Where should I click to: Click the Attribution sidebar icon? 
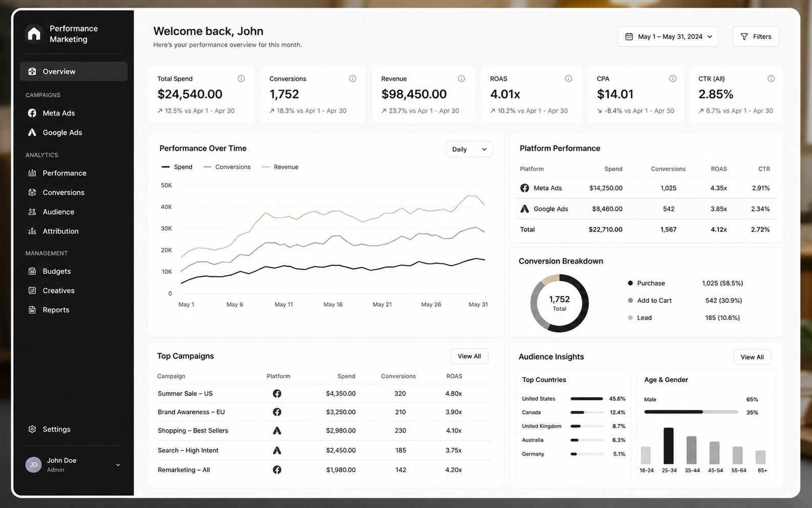pos(32,231)
